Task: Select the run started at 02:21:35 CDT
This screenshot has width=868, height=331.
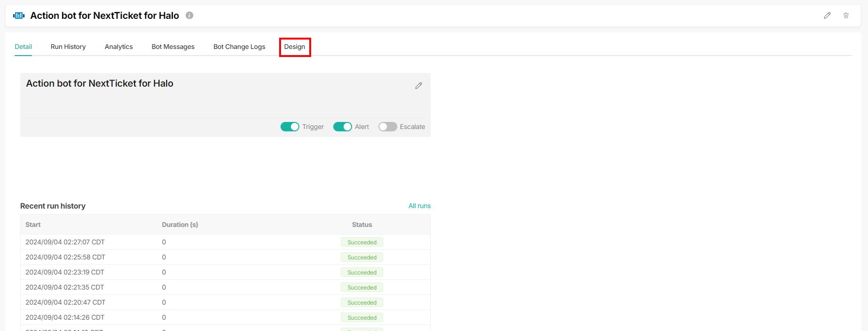Action: 64,287
